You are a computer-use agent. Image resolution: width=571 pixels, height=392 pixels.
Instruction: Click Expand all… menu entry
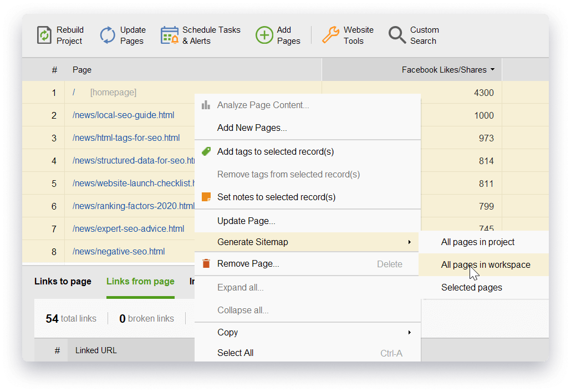[241, 287]
